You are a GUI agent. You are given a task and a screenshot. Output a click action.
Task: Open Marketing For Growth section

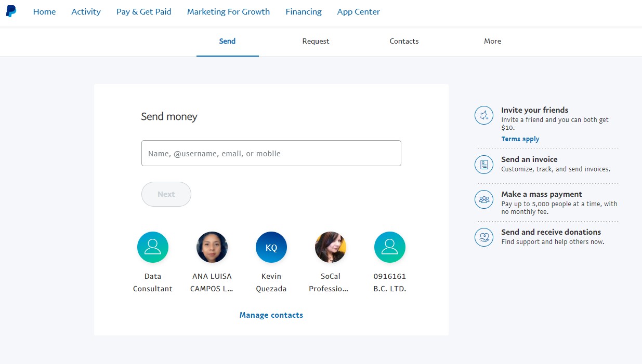(x=228, y=11)
